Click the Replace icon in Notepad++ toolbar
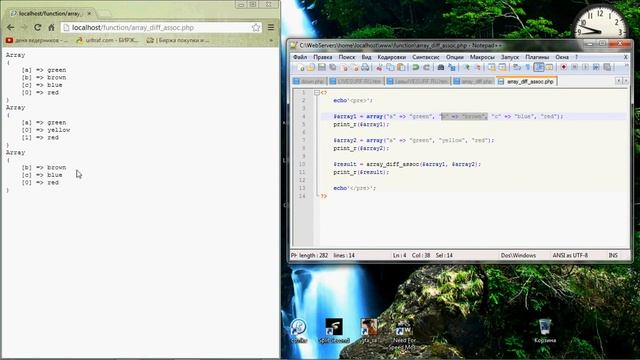Viewport: 640px width, 360px height. 452,67
